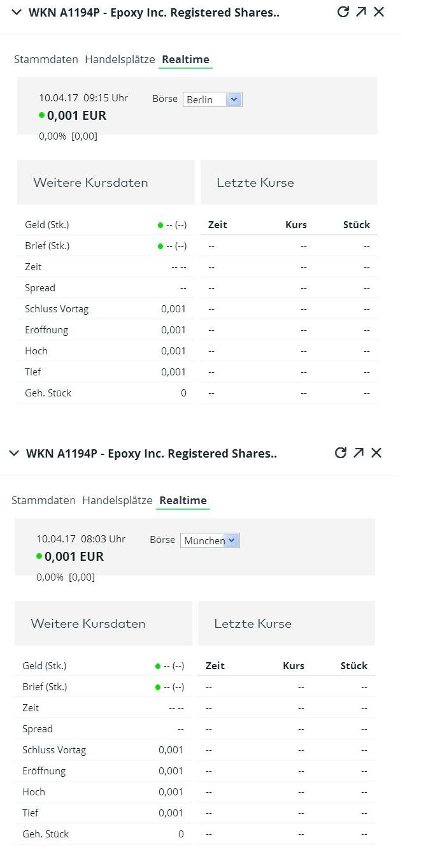Collapse the top WKN A1194P panel
The height and width of the screenshot is (868, 426).
tap(17, 12)
